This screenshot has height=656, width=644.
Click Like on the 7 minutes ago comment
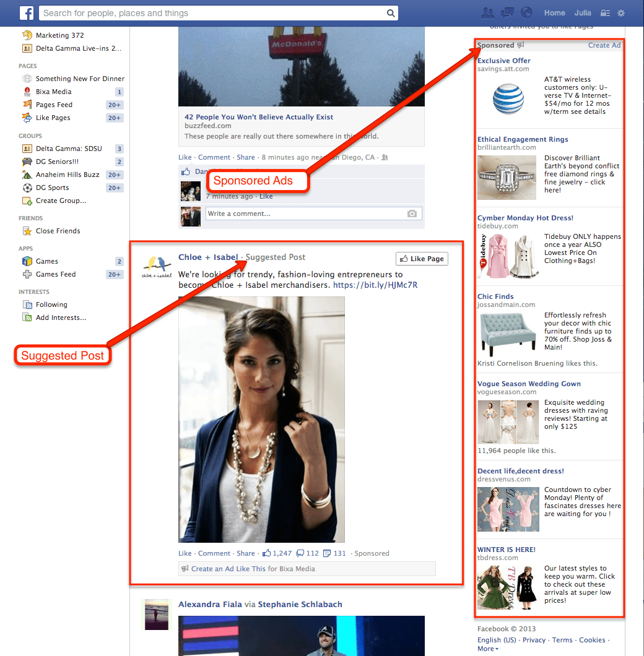pyautogui.click(x=266, y=196)
